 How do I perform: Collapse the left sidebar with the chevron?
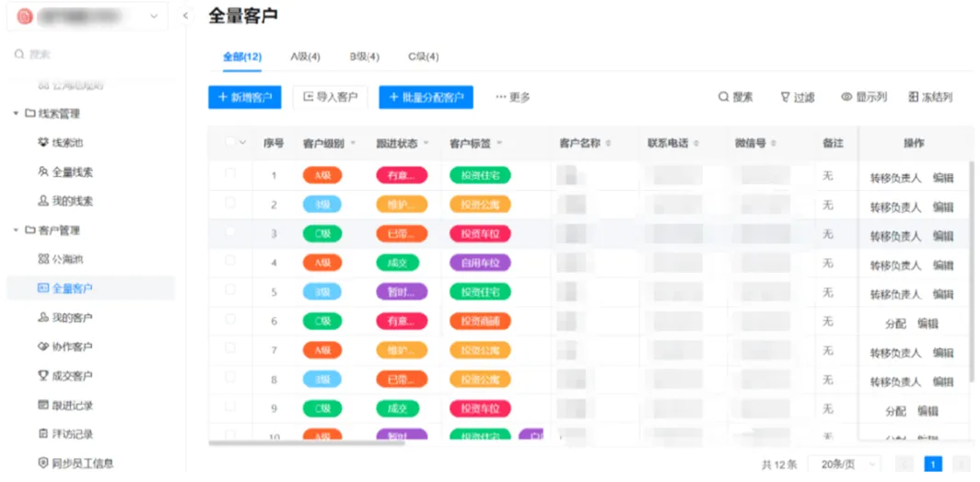click(185, 17)
